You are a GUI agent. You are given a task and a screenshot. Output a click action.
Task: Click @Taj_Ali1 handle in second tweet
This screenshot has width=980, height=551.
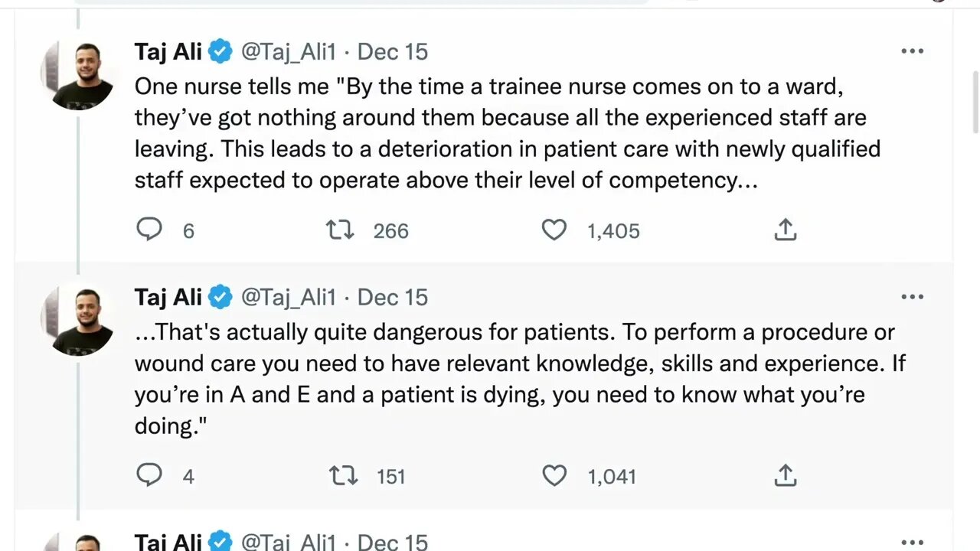tap(289, 297)
